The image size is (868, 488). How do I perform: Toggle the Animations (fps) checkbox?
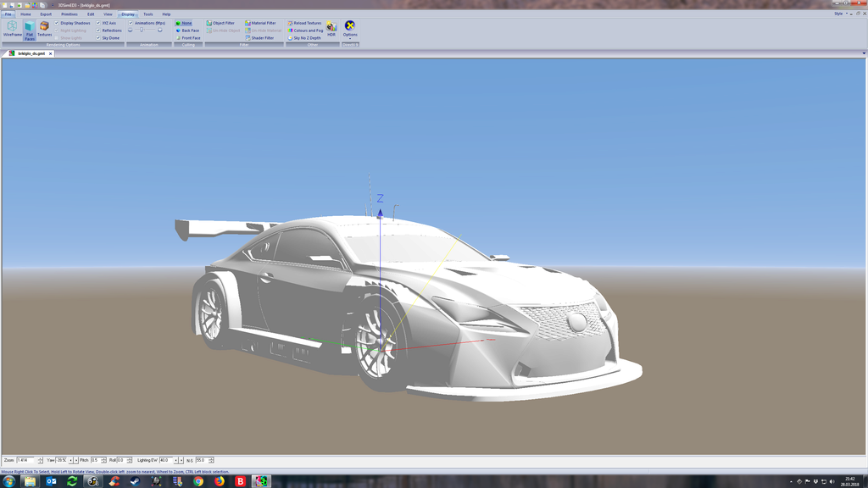coord(131,23)
